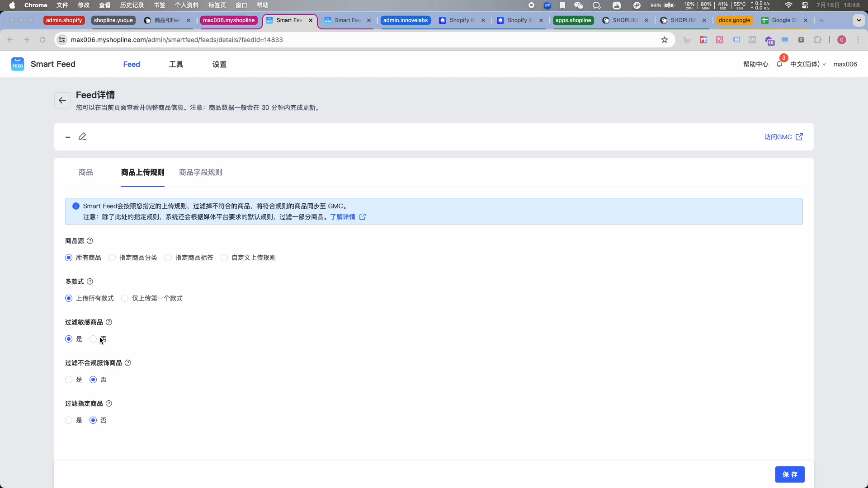Expand Chrome tab search dropdown arrow
The image size is (868, 488).
pyautogui.click(x=859, y=20)
